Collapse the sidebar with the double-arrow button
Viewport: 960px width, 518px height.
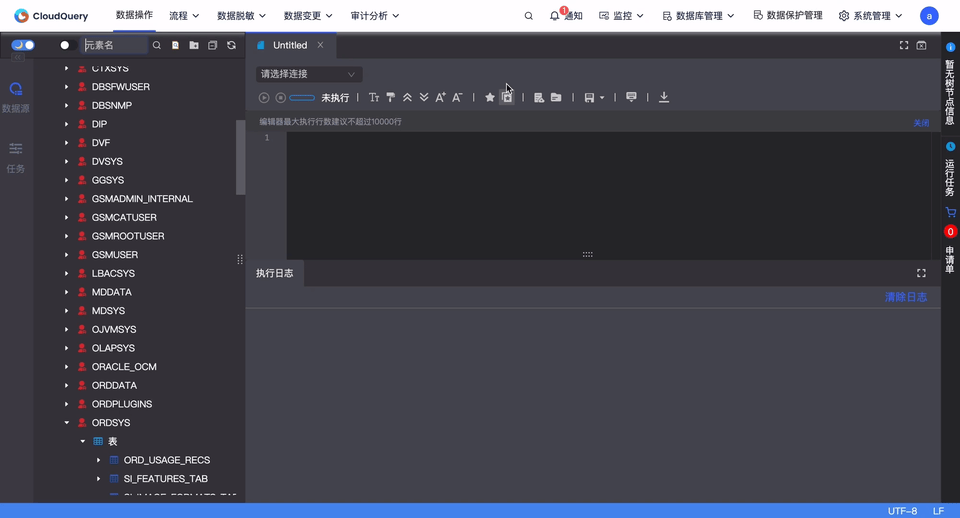(18, 57)
